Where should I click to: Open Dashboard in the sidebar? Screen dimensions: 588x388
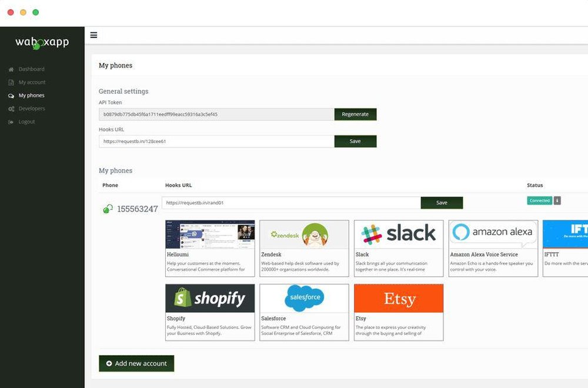point(32,69)
